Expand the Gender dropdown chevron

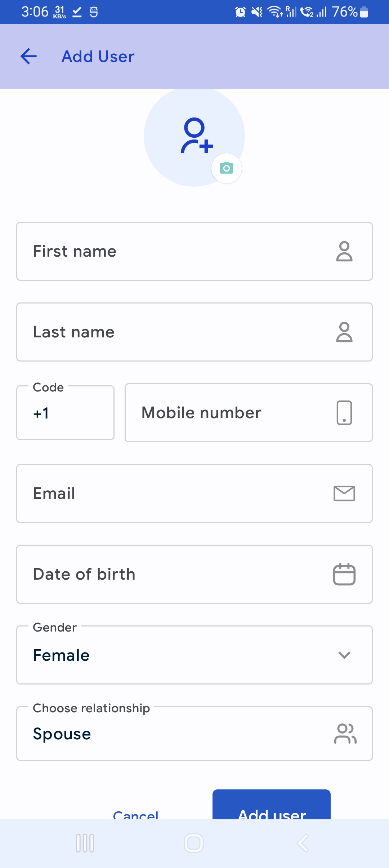tap(344, 655)
